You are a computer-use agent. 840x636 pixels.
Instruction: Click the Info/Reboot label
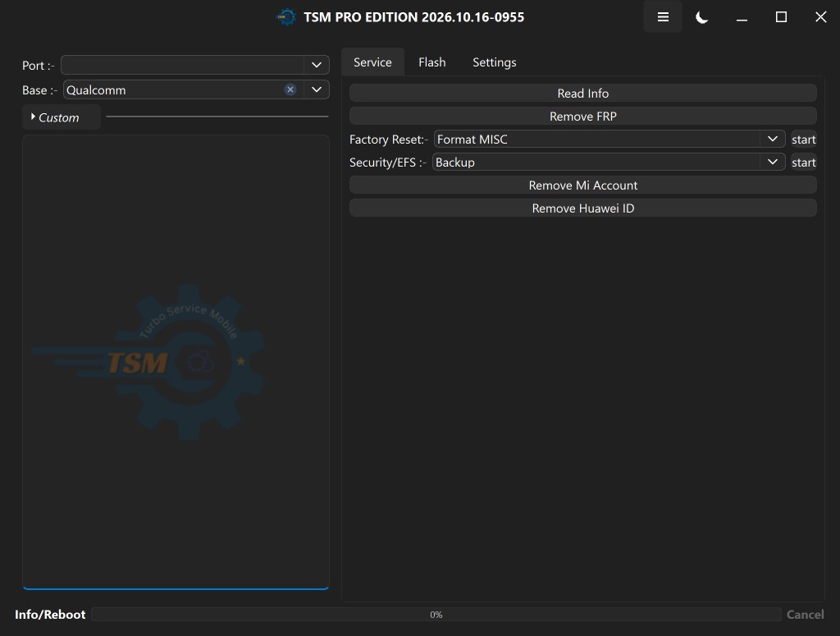click(50, 615)
